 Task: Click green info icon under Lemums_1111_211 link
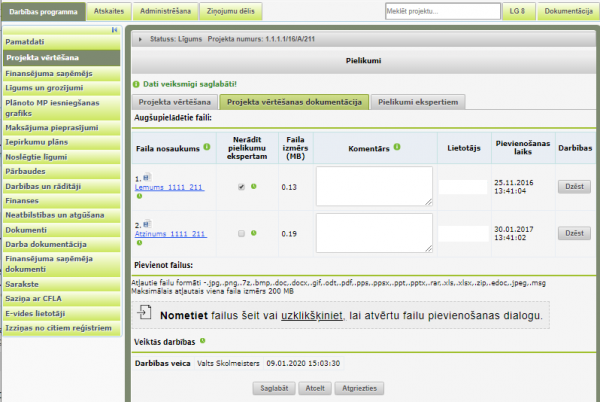139,196
